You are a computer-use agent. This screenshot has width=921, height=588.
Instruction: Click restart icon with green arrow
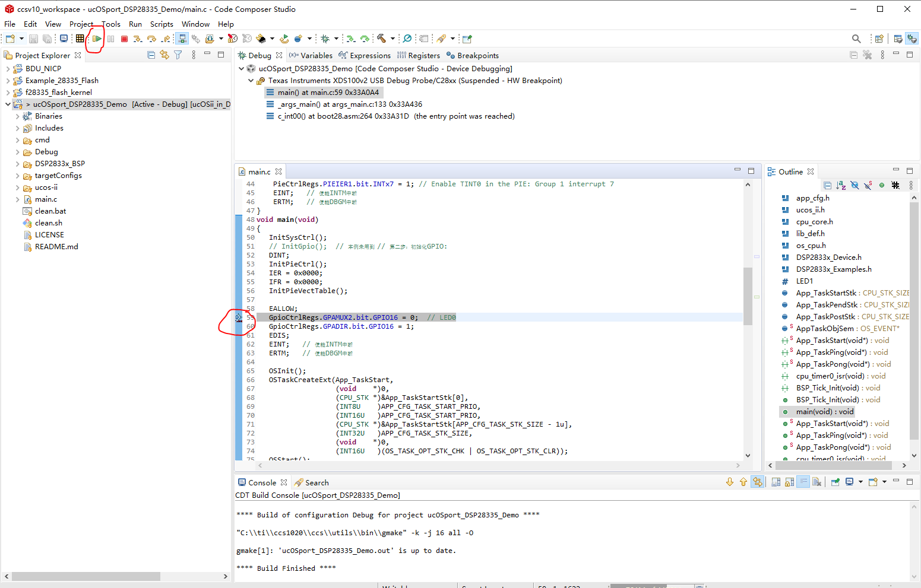(x=285, y=39)
